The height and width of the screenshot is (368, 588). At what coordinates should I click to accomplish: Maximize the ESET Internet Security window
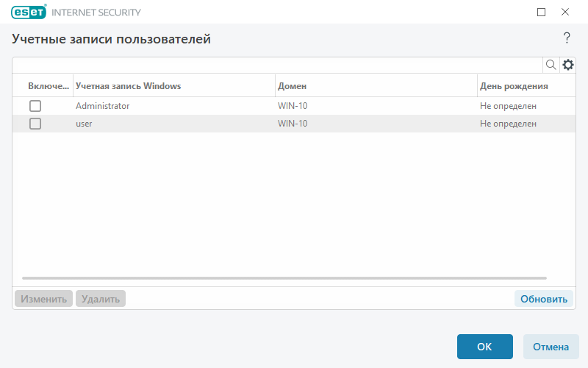pyautogui.click(x=541, y=12)
